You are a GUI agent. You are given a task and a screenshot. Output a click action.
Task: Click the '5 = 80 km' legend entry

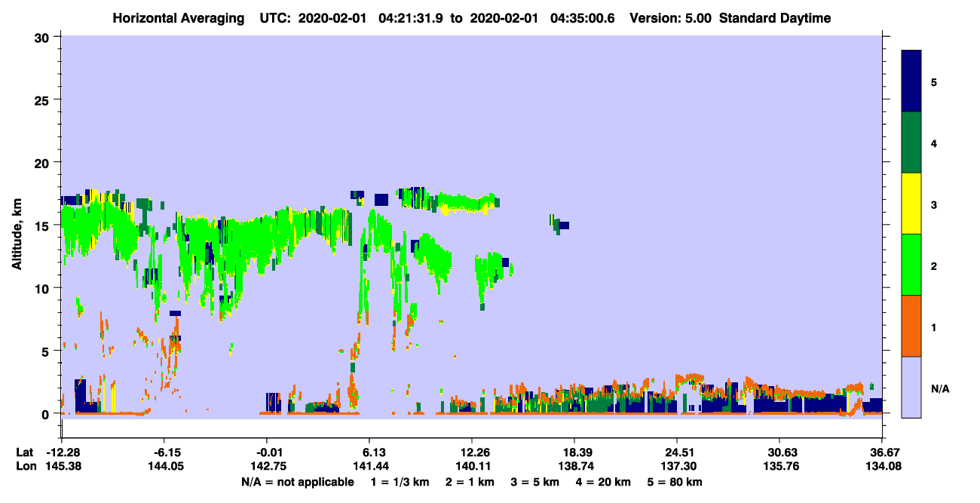click(x=675, y=482)
